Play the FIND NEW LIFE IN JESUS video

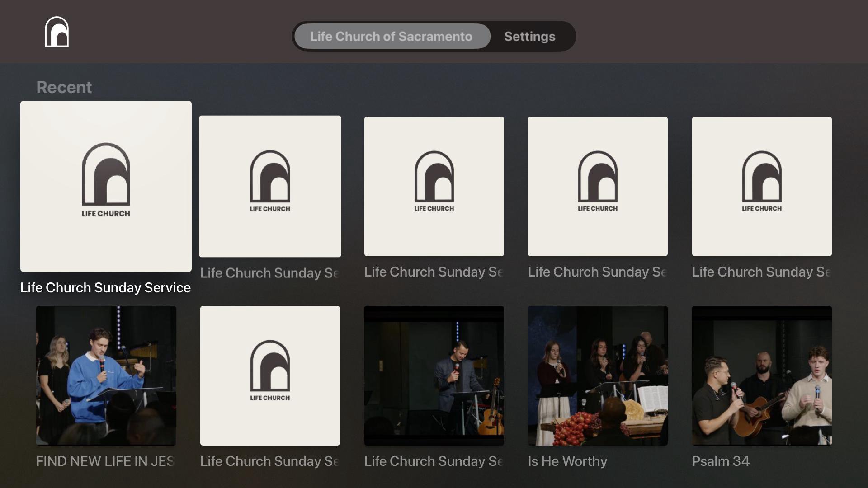[x=106, y=375]
